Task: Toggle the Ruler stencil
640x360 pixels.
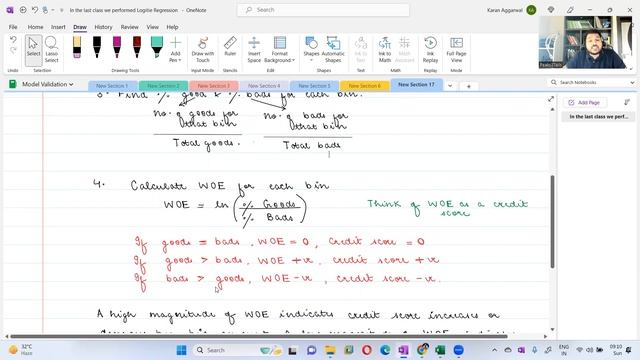Action: tap(230, 46)
